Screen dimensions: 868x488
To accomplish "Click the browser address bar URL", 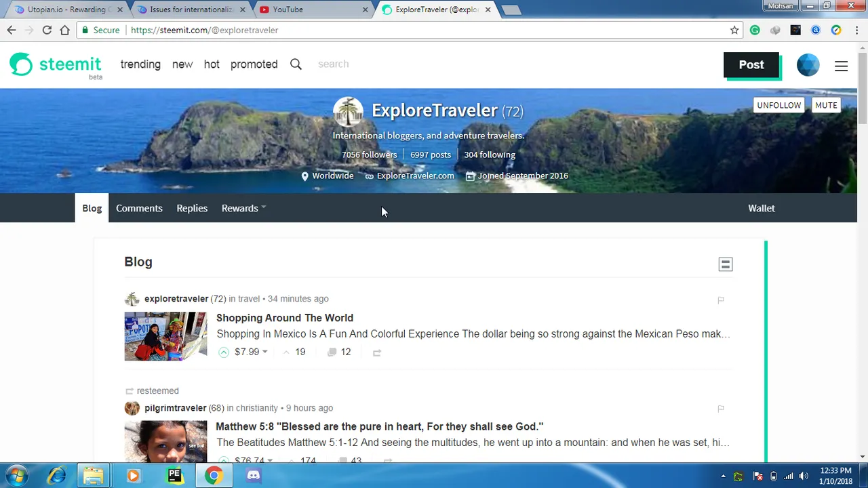I will tap(204, 30).
